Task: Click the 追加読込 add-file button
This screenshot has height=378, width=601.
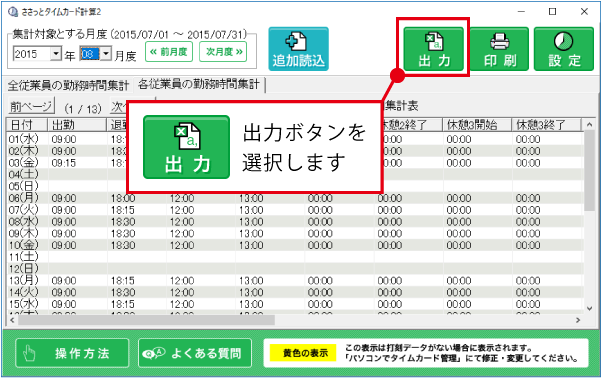Action: [298, 49]
